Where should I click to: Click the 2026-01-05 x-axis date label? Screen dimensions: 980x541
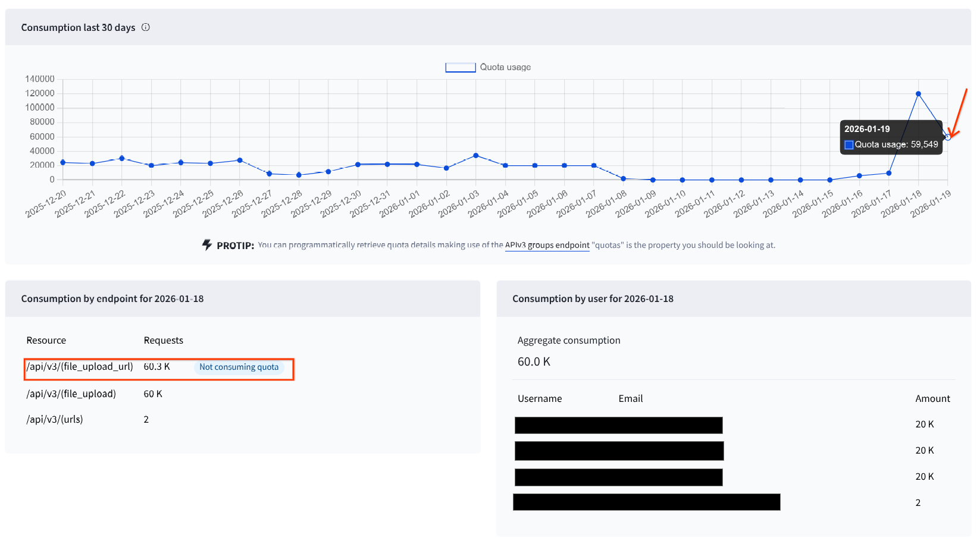pos(518,204)
